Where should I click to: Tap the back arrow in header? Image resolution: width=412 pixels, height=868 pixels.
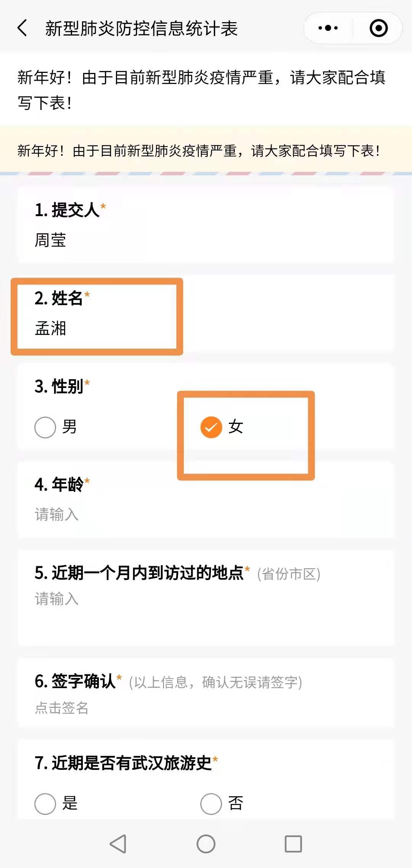tap(23, 28)
